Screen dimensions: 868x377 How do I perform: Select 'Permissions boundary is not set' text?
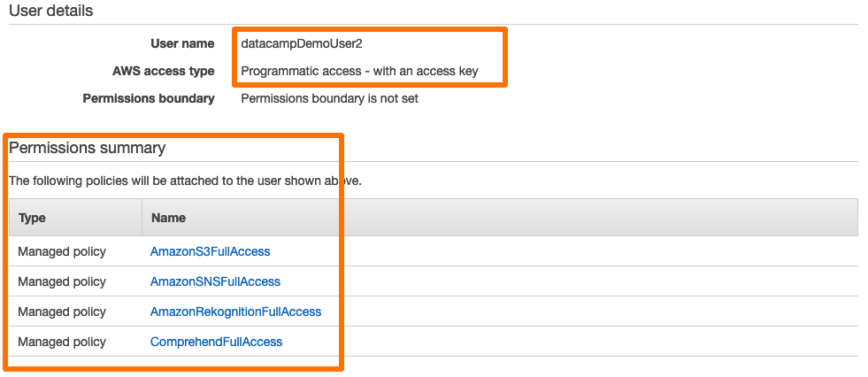(330, 98)
